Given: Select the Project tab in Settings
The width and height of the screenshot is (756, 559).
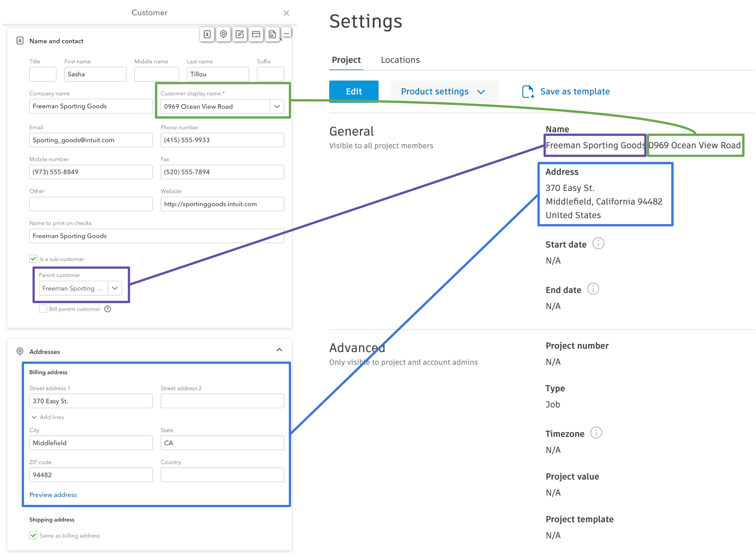Looking at the screenshot, I should point(346,60).
